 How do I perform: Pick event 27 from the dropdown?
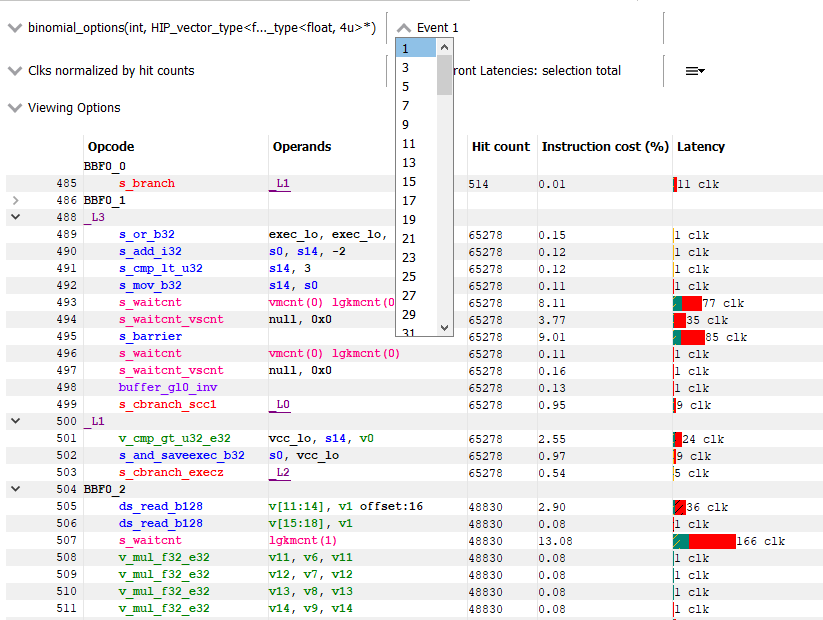[x=416, y=296]
